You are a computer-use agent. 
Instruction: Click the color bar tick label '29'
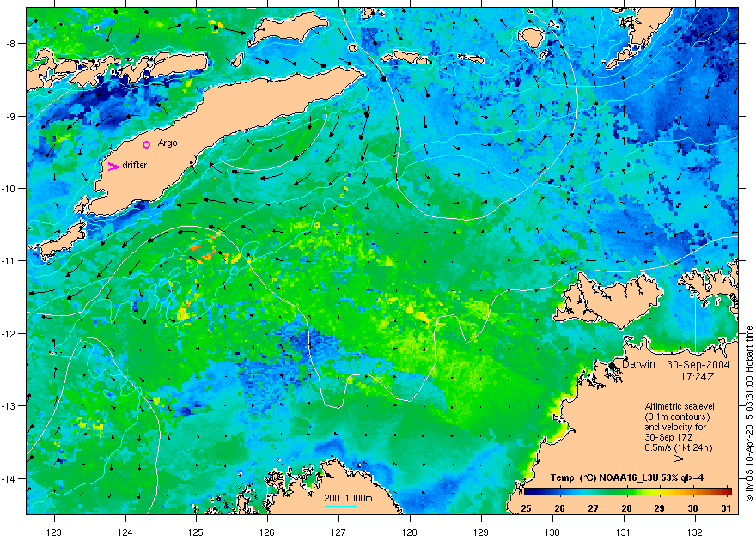pos(659,508)
